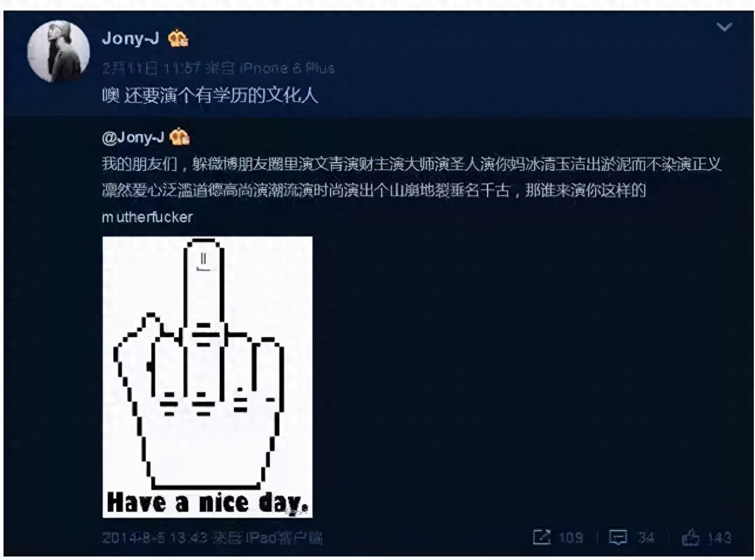Click the quoted post body text
This screenshot has width=755, height=560.
click(x=411, y=190)
